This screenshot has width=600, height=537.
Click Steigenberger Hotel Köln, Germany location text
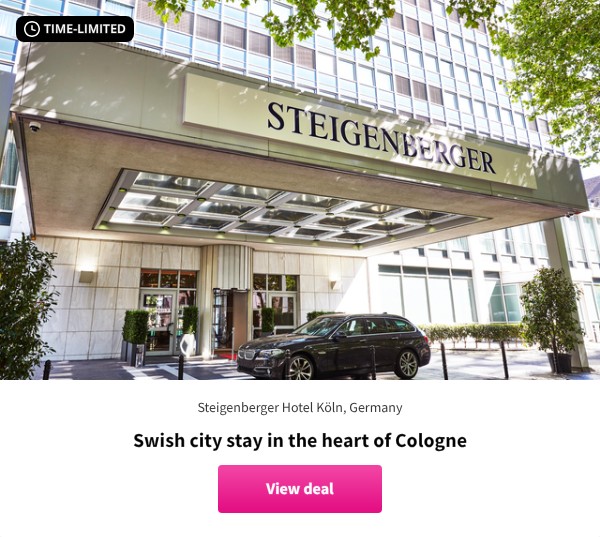[x=300, y=408]
